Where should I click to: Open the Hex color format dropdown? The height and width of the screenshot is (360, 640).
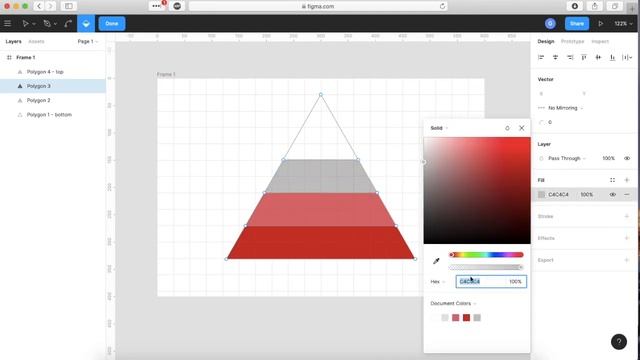pos(438,282)
